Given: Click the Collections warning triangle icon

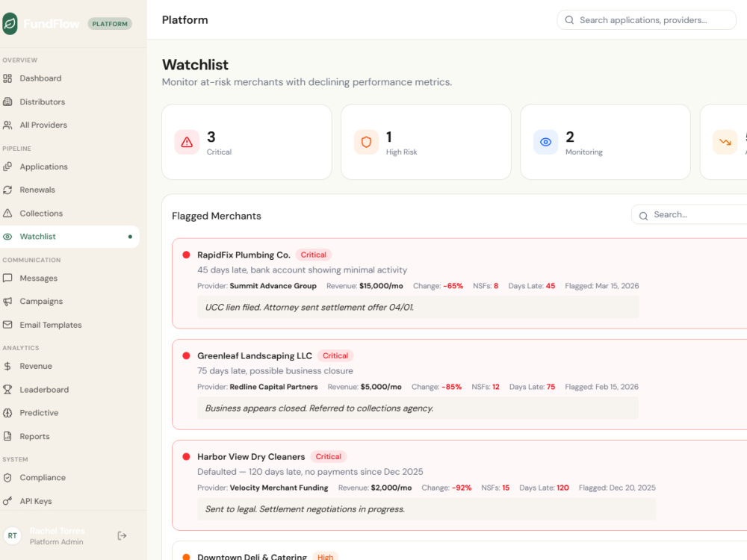Looking at the screenshot, I should click(7, 214).
